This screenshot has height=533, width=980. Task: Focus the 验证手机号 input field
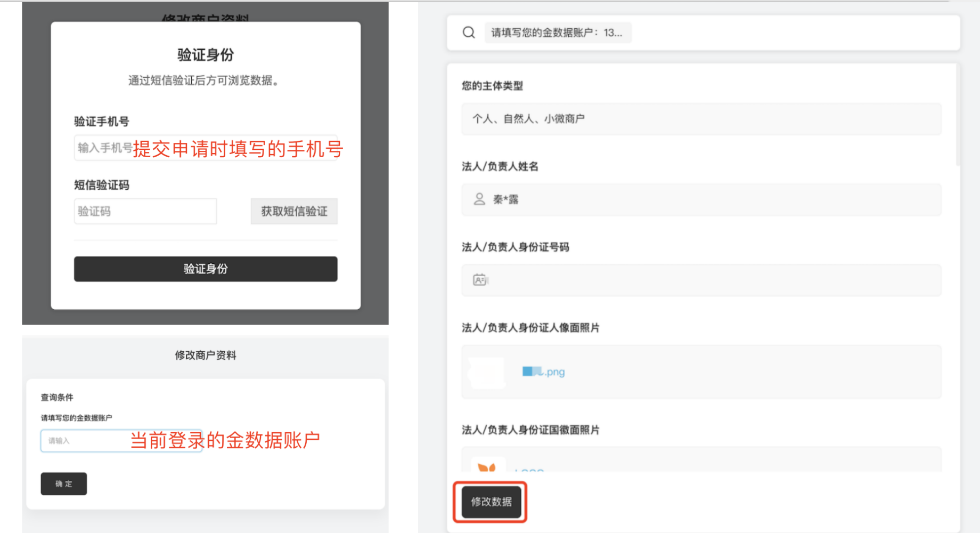tap(206, 148)
